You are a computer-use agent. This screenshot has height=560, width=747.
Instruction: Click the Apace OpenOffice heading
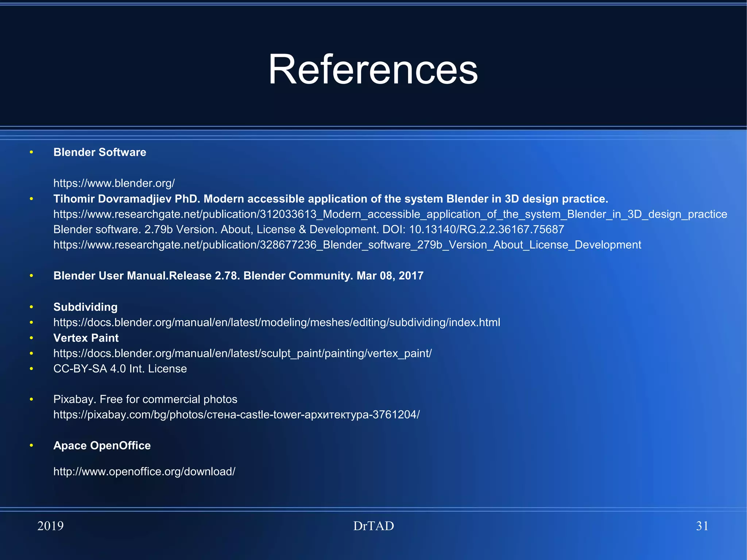[x=102, y=446]
